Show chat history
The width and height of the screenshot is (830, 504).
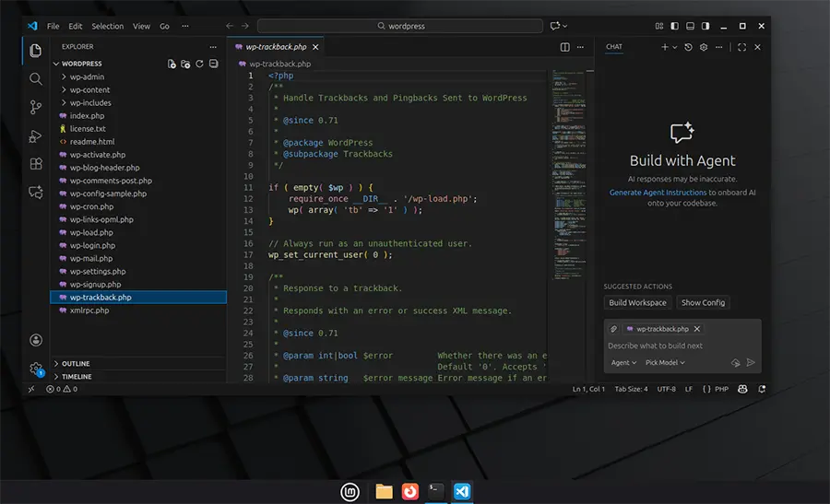(x=688, y=47)
